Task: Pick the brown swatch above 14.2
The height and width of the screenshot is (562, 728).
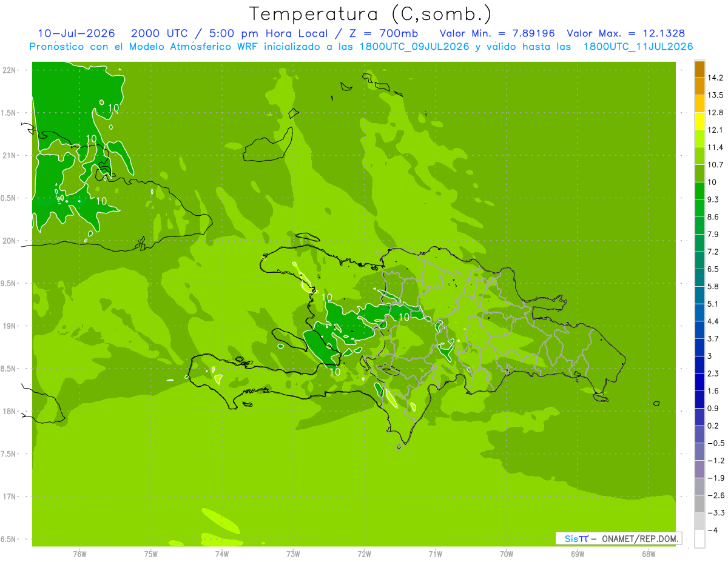Action: click(699, 69)
